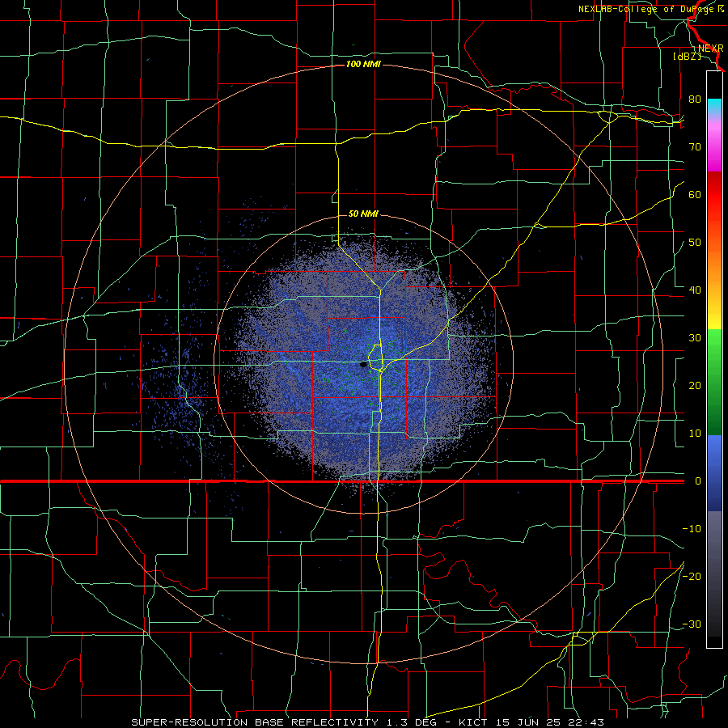Click the 50 dBZ scale value
Screen dimensions: 728x728
pos(695,243)
